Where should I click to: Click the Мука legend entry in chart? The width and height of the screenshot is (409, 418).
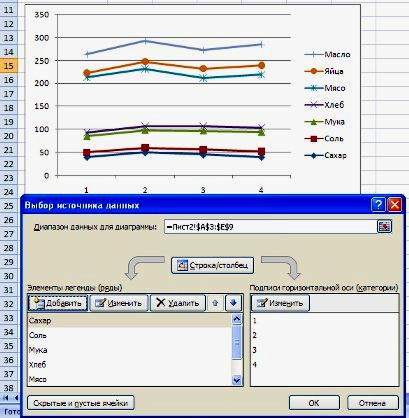click(325, 122)
